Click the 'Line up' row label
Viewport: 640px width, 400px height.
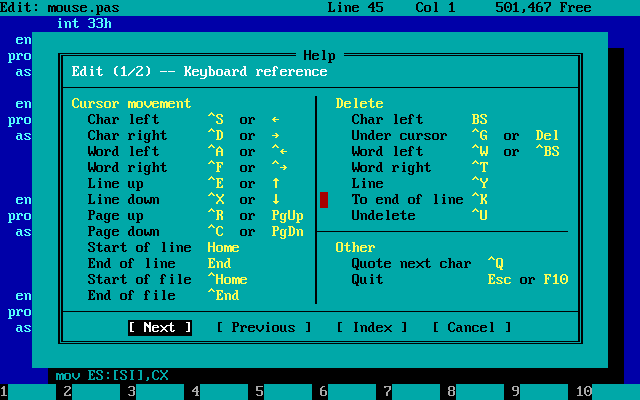click(116, 183)
